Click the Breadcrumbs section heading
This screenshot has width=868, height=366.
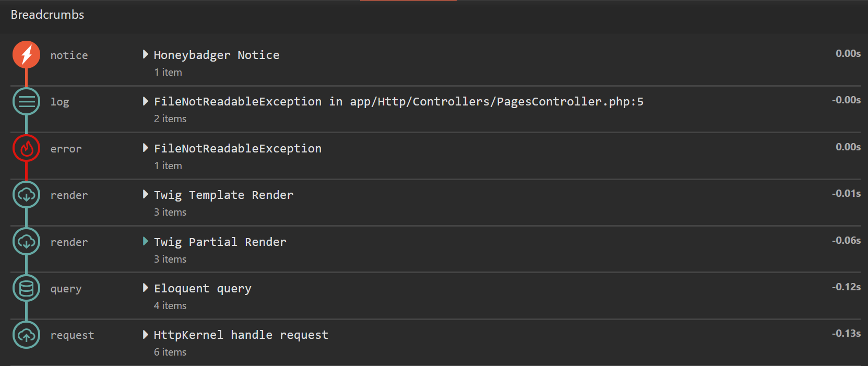tap(47, 15)
